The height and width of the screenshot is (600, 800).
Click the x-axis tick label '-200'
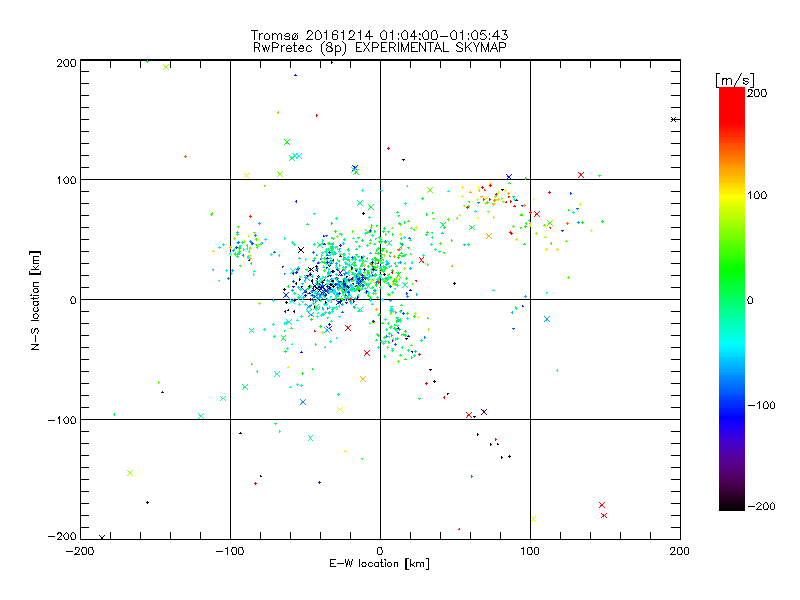(80, 551)
